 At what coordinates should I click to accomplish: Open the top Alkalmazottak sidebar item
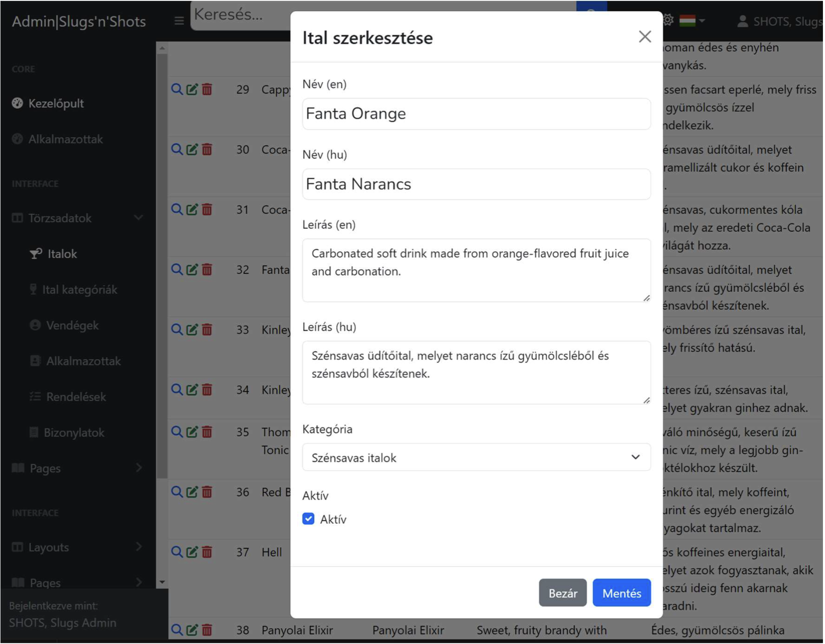57,140
